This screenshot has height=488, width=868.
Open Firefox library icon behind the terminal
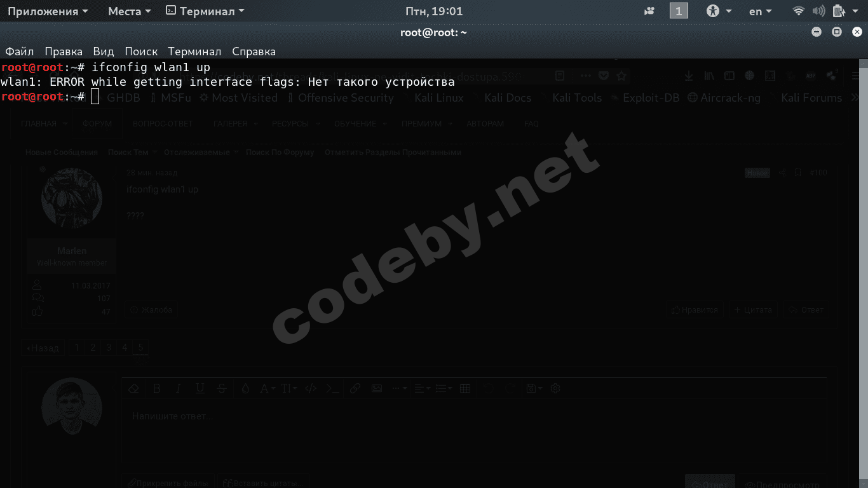point(709,76)
